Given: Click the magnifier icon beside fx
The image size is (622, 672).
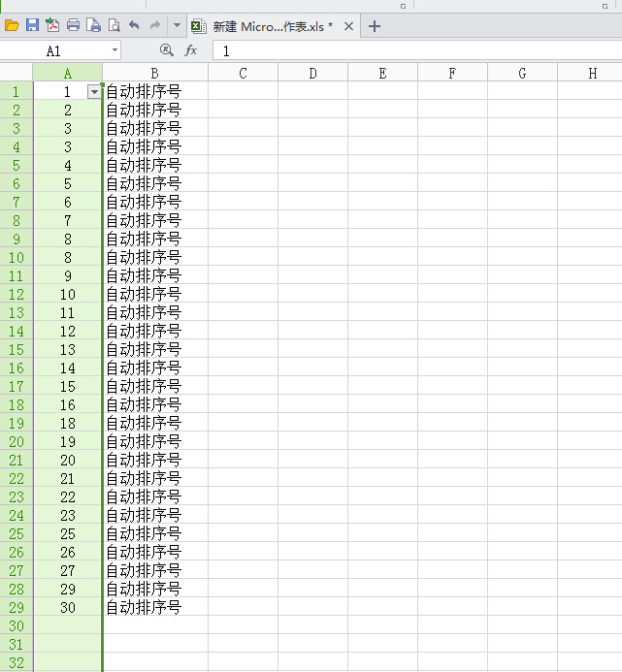Looking at the screenshot, I should [x=167, y=50].
